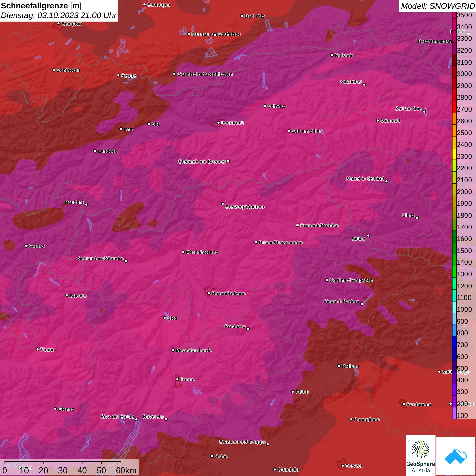Click the Zell am Ziller label
Viewport: 476px width, 476px height.
(x=307, y=131)
